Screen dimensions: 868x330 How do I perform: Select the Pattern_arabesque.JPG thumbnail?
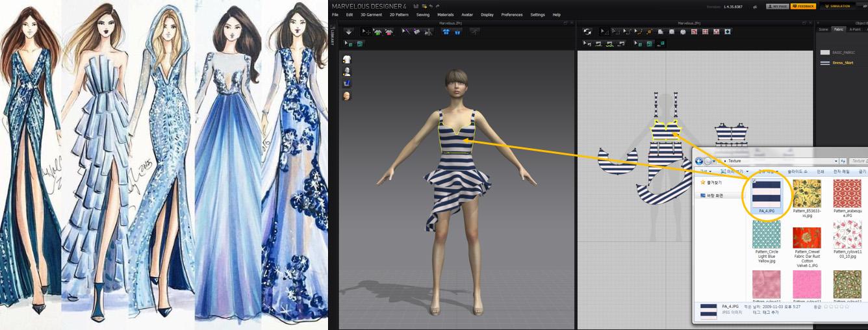(x=847, y=193)
